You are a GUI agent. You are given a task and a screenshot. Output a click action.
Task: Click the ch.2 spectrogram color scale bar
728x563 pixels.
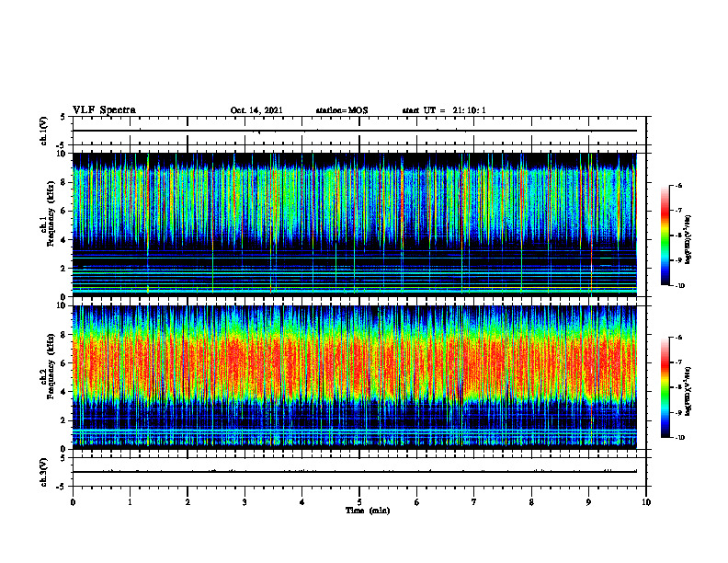point(665,387)
